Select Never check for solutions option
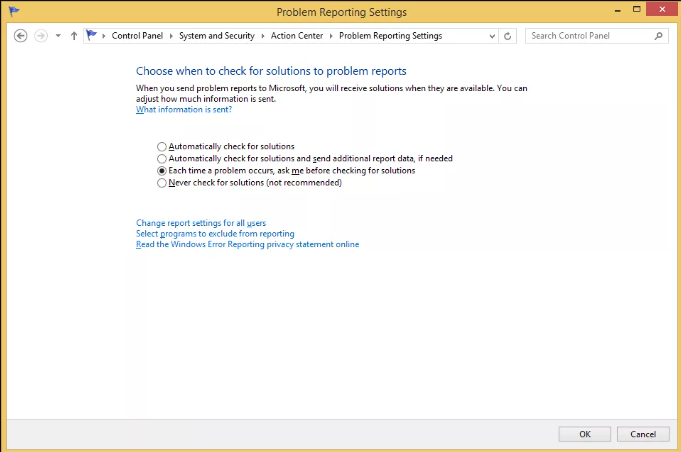 pyautogui.click(x=249, y=183)
